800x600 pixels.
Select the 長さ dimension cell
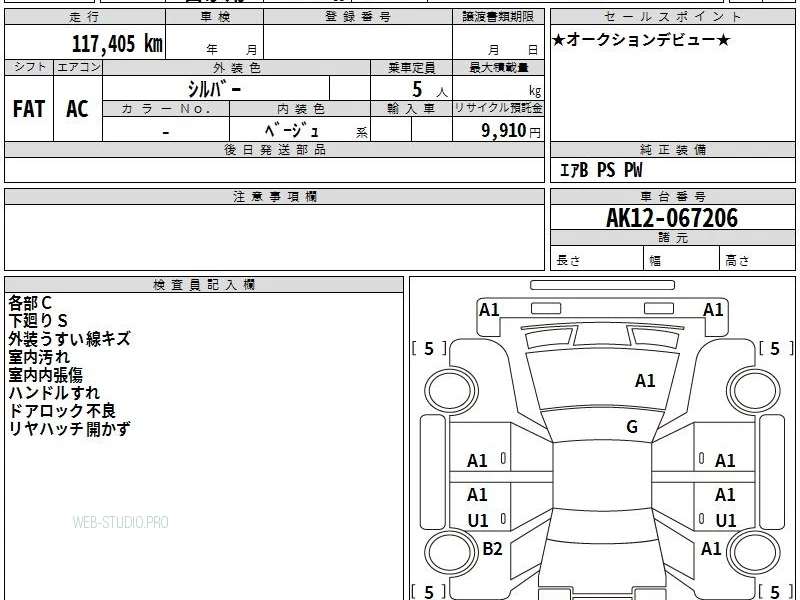coord(597,258)
